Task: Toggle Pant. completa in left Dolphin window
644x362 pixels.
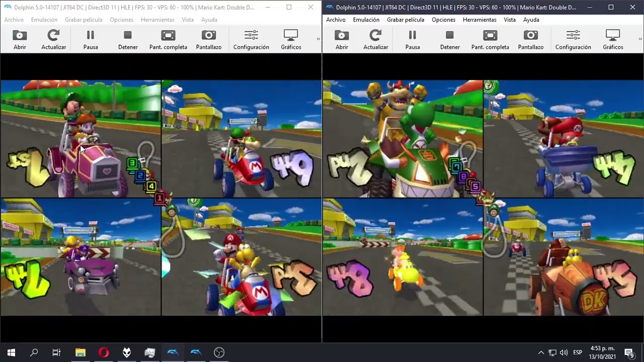Action: coord(168,40)
